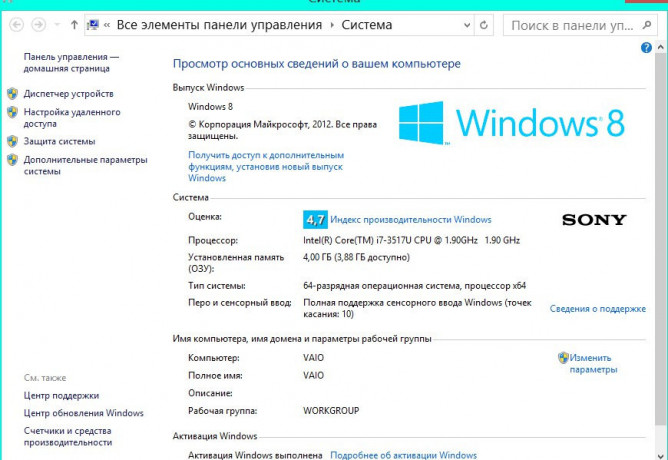Click the scrollbar up arrow
This screenshot has height=460, width=668.
pos(660,46)
